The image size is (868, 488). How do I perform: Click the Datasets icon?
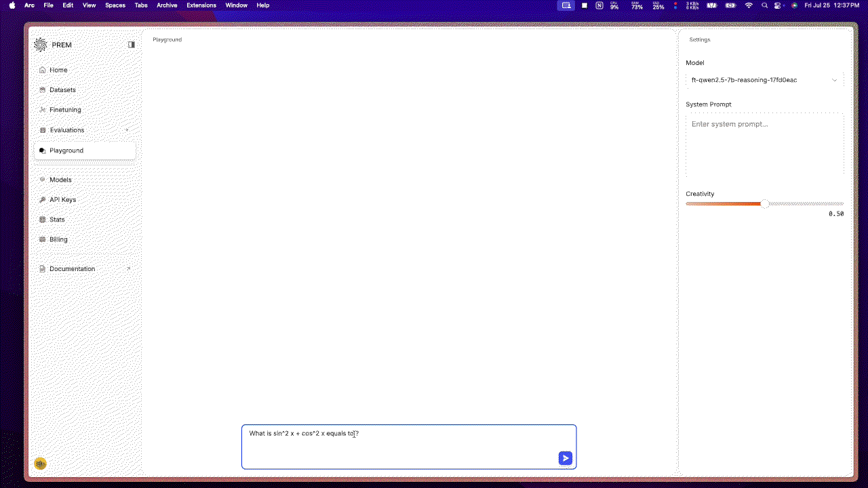pos(43,89)
